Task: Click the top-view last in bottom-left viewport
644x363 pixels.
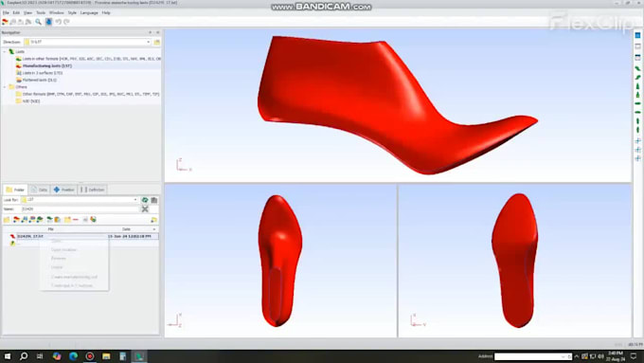Action: [280, 261]
